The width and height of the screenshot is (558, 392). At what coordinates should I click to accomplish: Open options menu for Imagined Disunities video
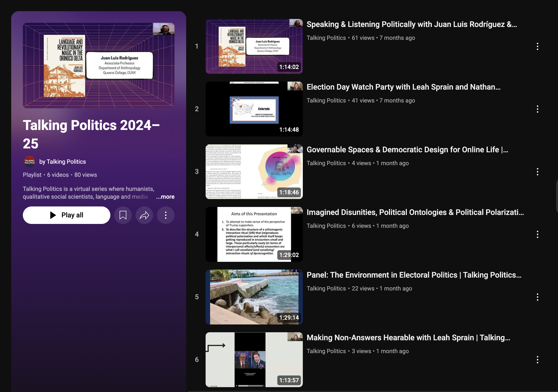pos(538,234)
